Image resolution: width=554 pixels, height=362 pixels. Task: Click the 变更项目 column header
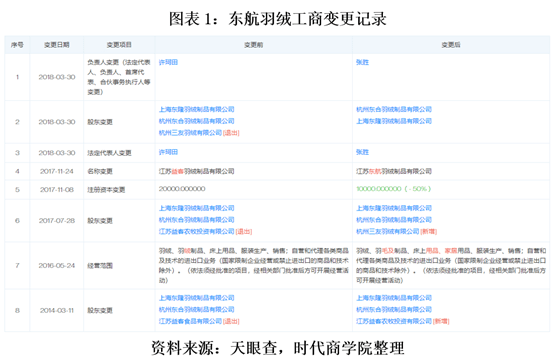119,45
